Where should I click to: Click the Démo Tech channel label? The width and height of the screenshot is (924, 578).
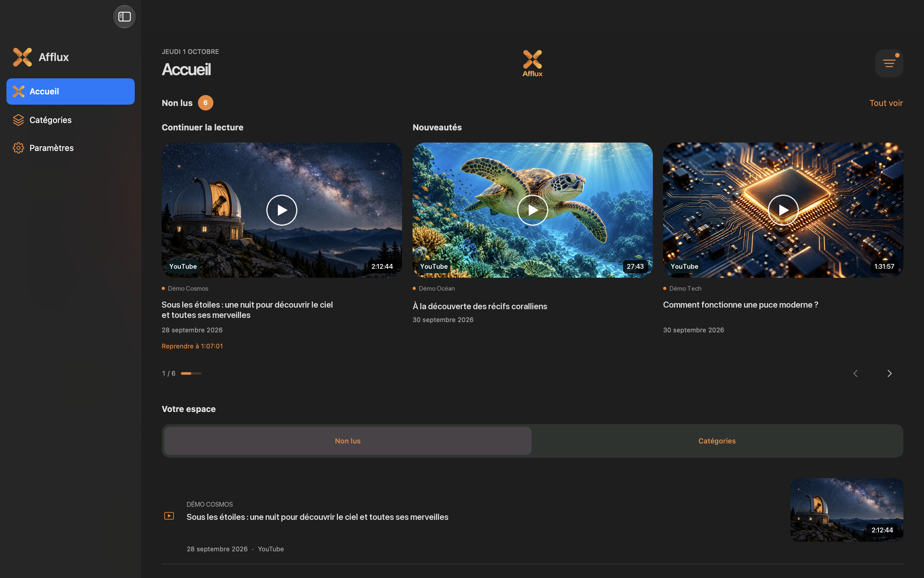click(x=685, y=288)
